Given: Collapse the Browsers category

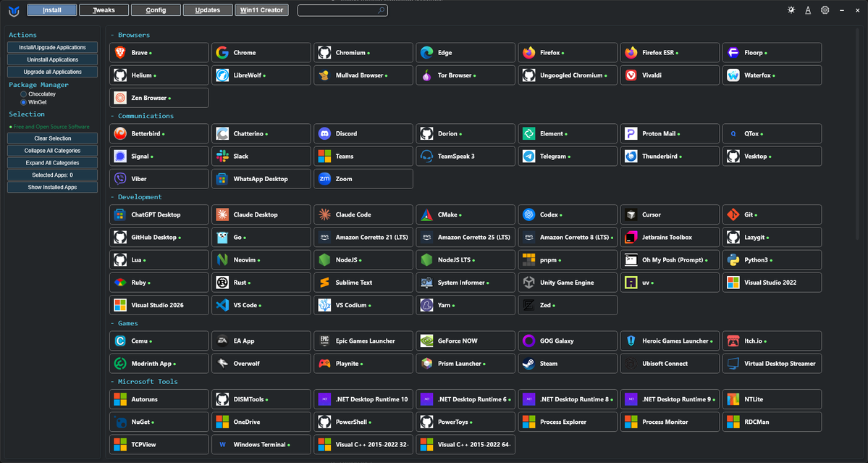Looking at the screenshot, I should point(130,35).
